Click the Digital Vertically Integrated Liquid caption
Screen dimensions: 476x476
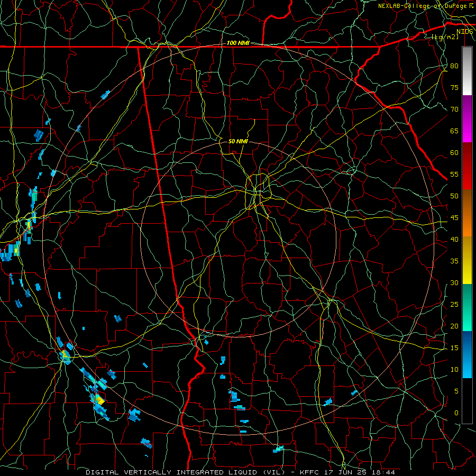point(240,472)
